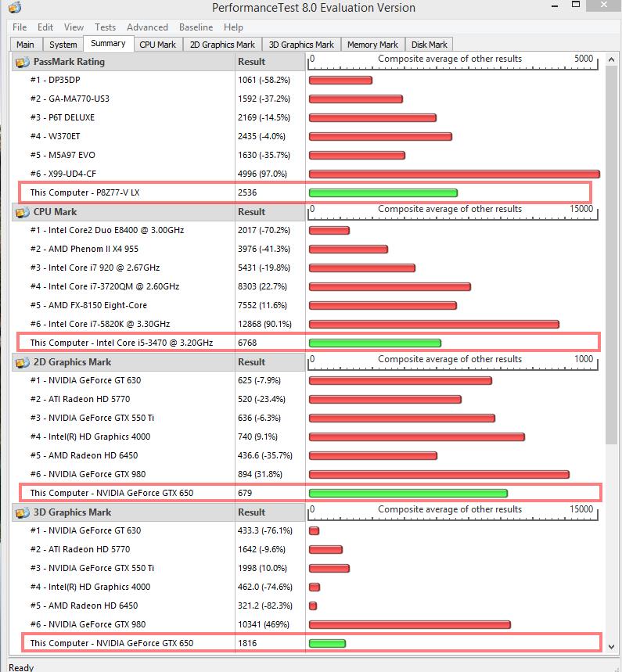Click the green bar for Intel Core i5-3470
This screenshot has width=622, height=672.
[x=375, y=343]
